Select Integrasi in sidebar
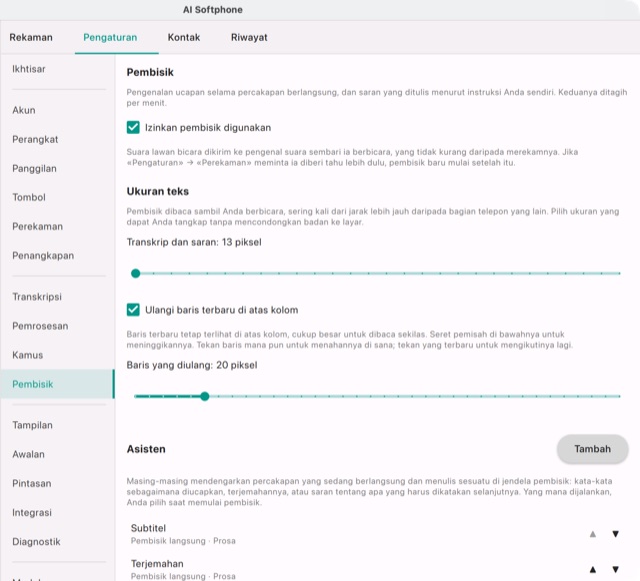 coord(57,512)
